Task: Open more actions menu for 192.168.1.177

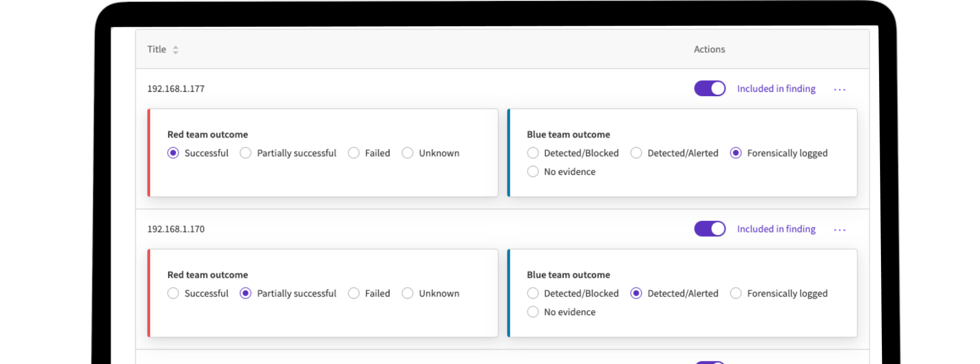Action: (839, 89)
